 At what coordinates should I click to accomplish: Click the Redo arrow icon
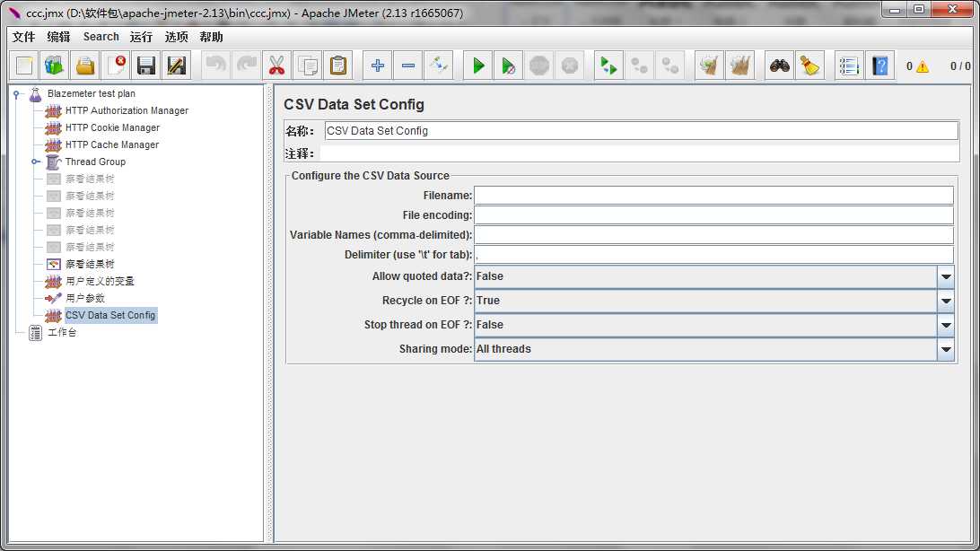[246, 66]
